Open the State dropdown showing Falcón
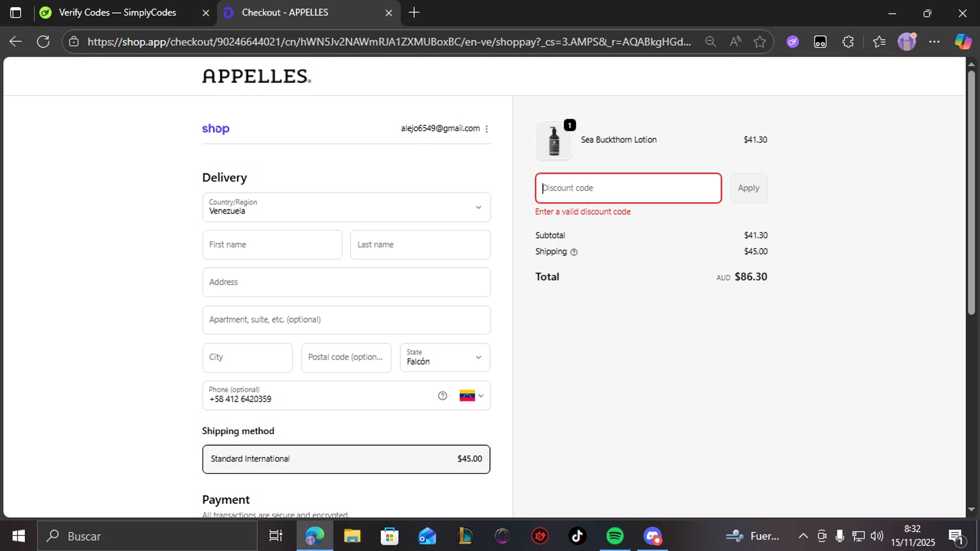 point(445,358)
